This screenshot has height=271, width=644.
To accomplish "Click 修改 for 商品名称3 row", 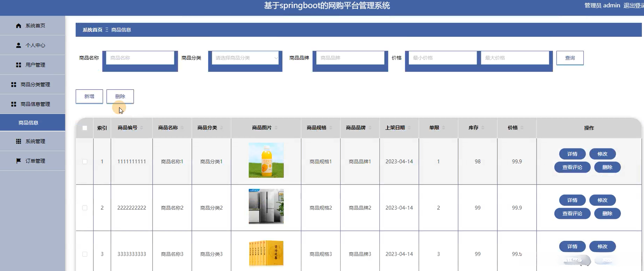I will click(x=602, y=246).
